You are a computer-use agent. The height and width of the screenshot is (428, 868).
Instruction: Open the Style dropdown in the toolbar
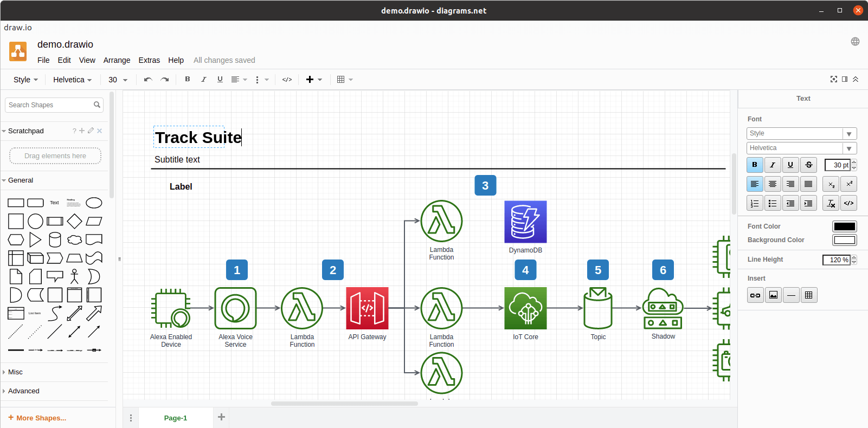tap(25, 80)
